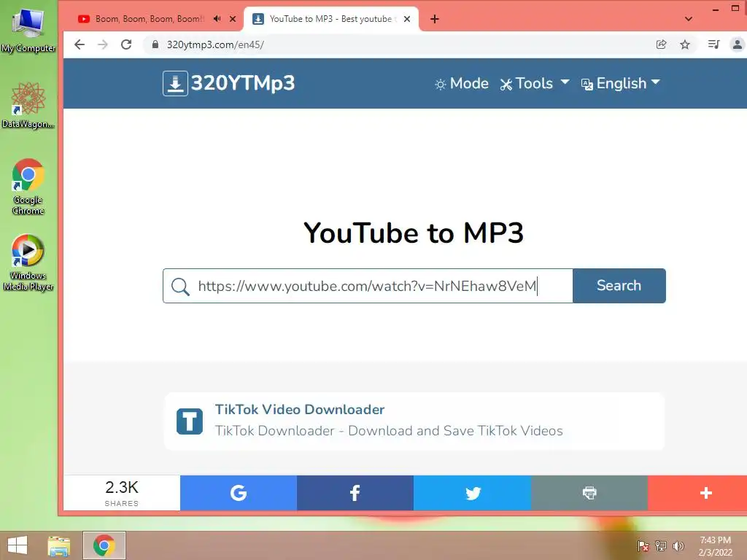
Task: Focus the YouTube URL input field
Action: 368,286
